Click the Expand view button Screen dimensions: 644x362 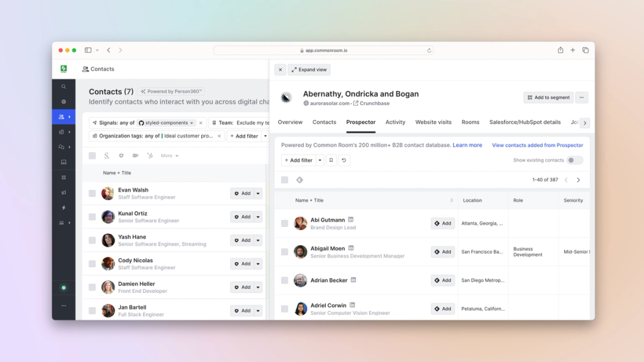[x=309, y=70]
